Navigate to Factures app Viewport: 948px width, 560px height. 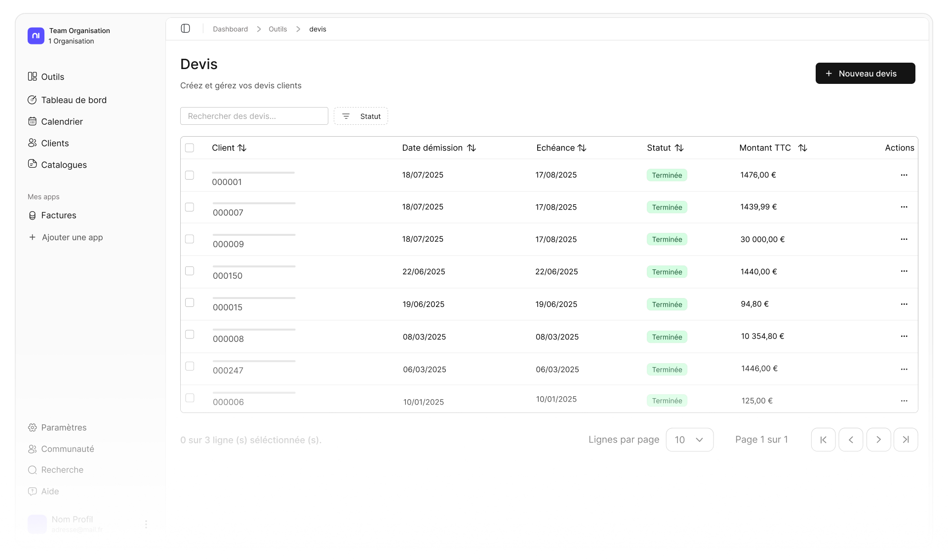[58, 216]
